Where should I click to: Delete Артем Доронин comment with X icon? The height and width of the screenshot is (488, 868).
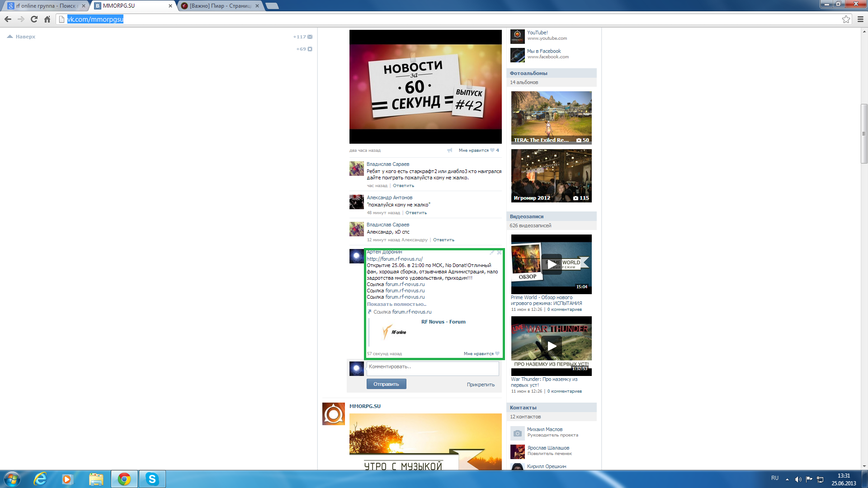(499, 253)
